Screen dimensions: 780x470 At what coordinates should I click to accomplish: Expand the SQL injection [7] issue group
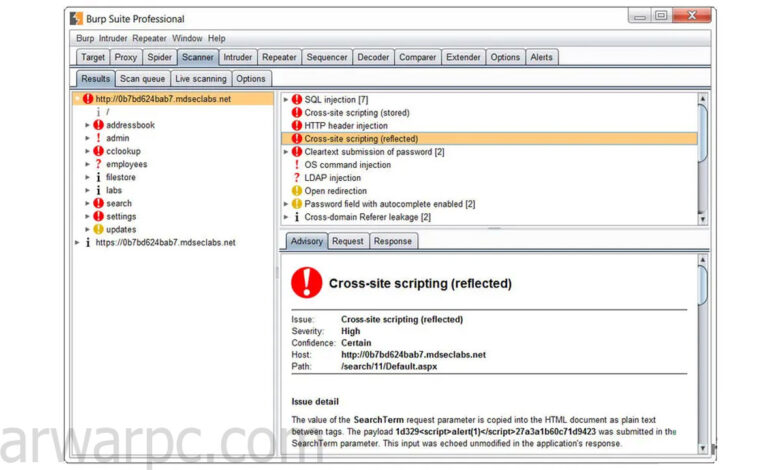pyautogui.click(x=286, y=99)
